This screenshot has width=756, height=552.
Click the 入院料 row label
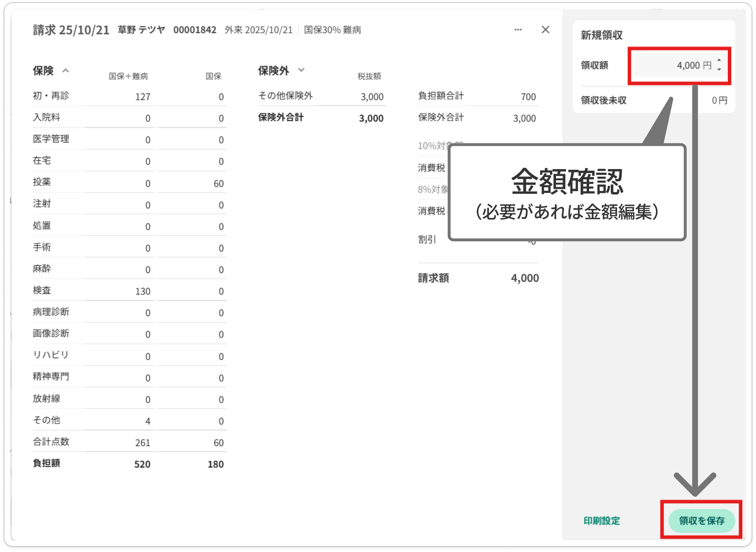coord(46,117)
